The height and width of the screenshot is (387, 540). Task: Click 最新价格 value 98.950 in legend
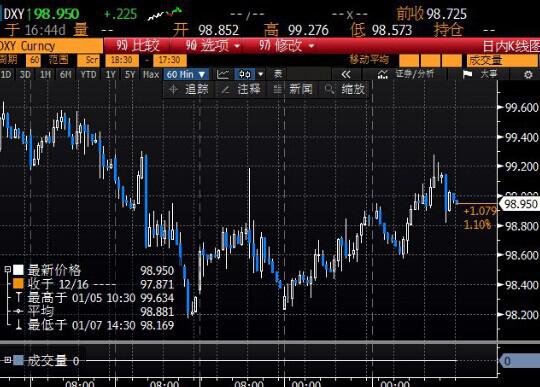157,271
